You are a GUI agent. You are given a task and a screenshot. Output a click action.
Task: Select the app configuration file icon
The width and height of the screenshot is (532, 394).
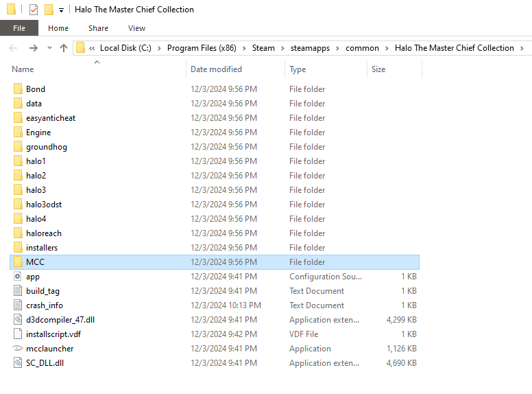pyautogui.click(x=18, y=276)
